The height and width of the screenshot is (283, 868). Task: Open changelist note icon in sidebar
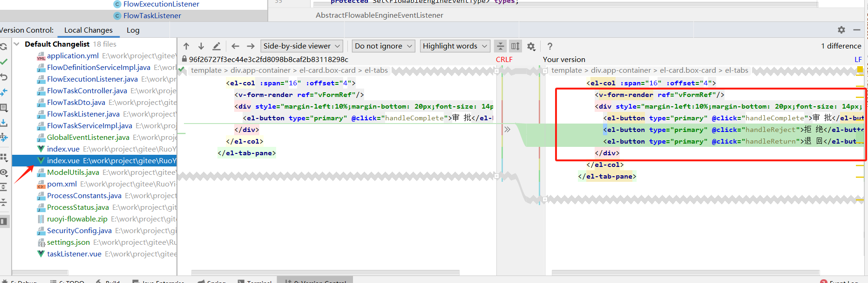click(3, 108)
